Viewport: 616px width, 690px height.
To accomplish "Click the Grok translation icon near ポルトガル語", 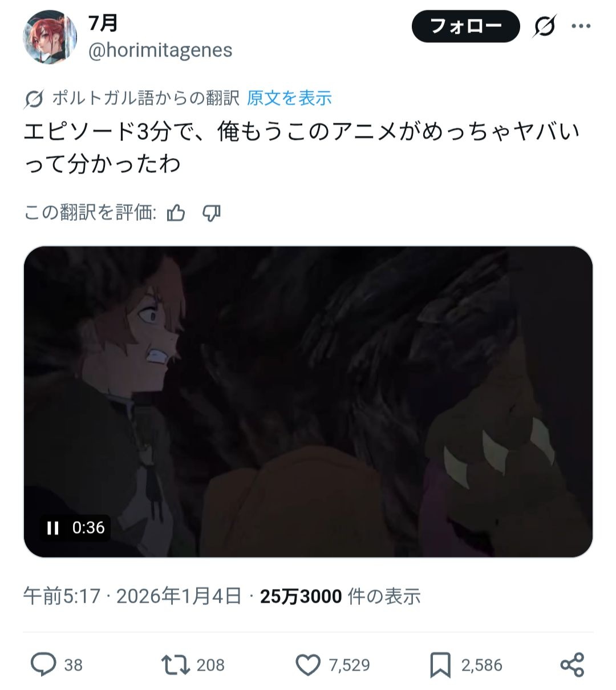I will point(34,99).
